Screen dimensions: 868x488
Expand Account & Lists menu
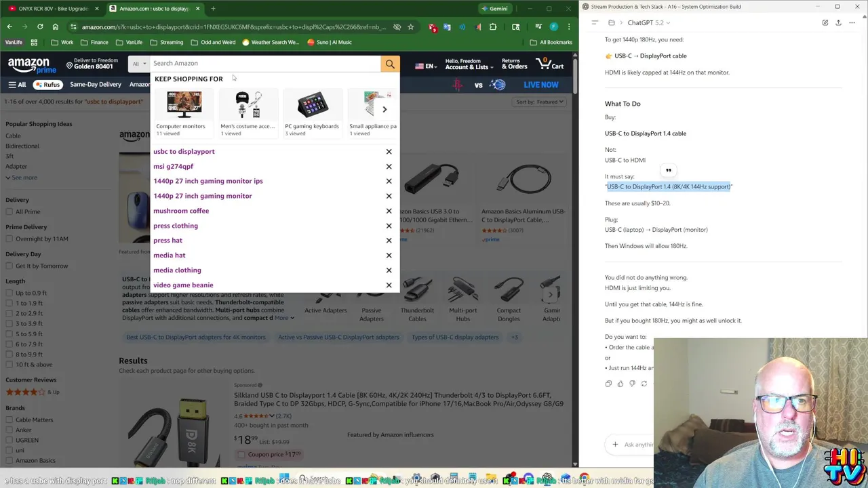(467, 64)
